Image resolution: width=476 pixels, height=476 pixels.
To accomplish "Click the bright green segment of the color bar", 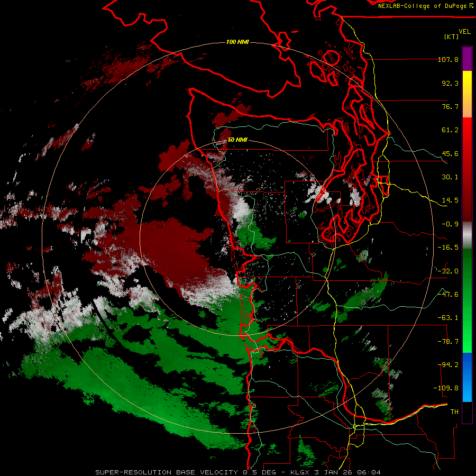I will pos(467,300).
